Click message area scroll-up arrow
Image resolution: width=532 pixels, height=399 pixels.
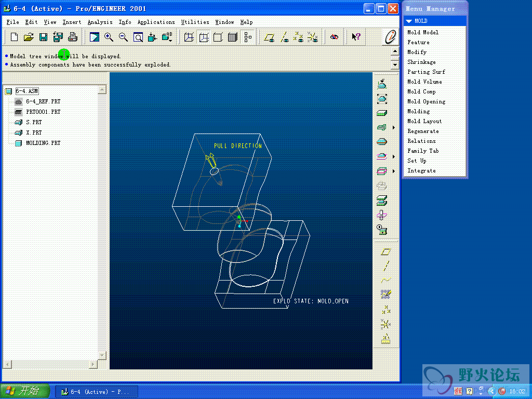coord(395,51)
